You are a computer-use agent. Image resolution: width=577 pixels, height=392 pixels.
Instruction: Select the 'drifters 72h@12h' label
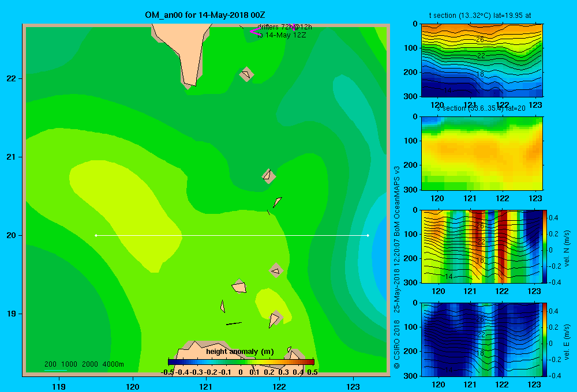pos(284,27)
